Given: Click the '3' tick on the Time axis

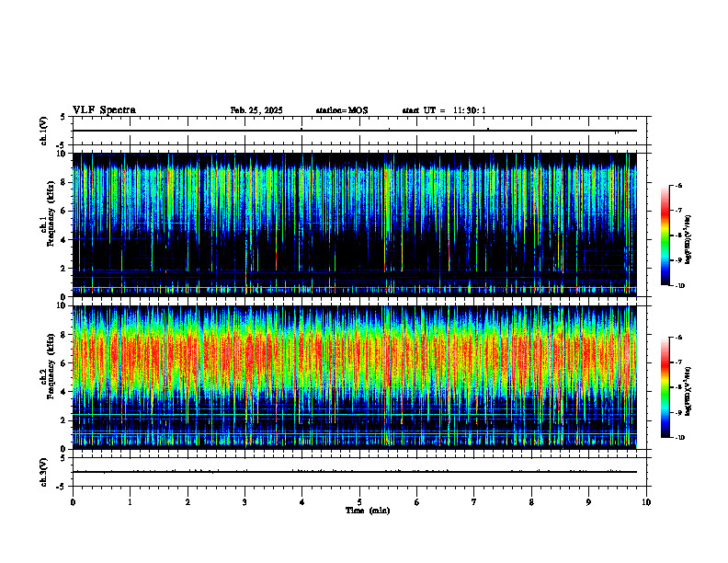Looking at the screenshot, I should [x=245, y=502].
